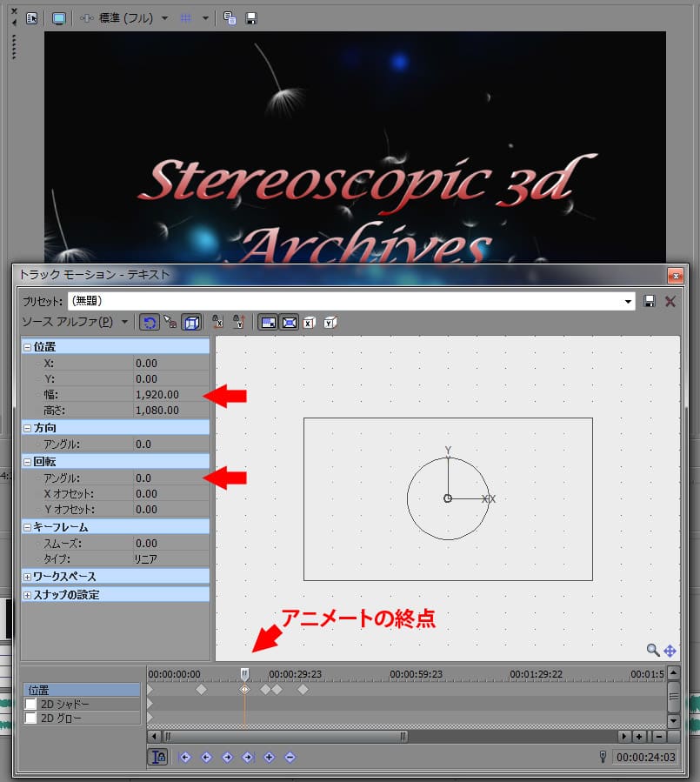Click the magnifier zoom tool in workspace
The width and height of the screenshot is (700, 782).
point(652,650)
